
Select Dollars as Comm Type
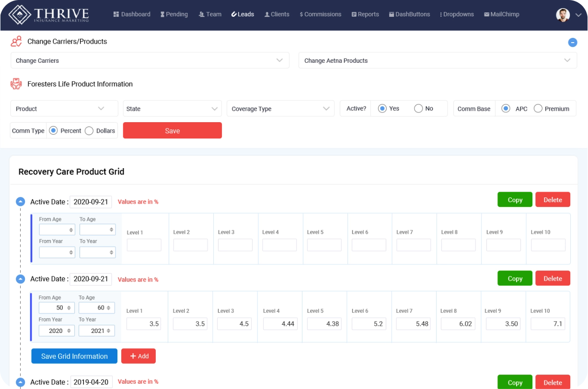pos(89,130)
